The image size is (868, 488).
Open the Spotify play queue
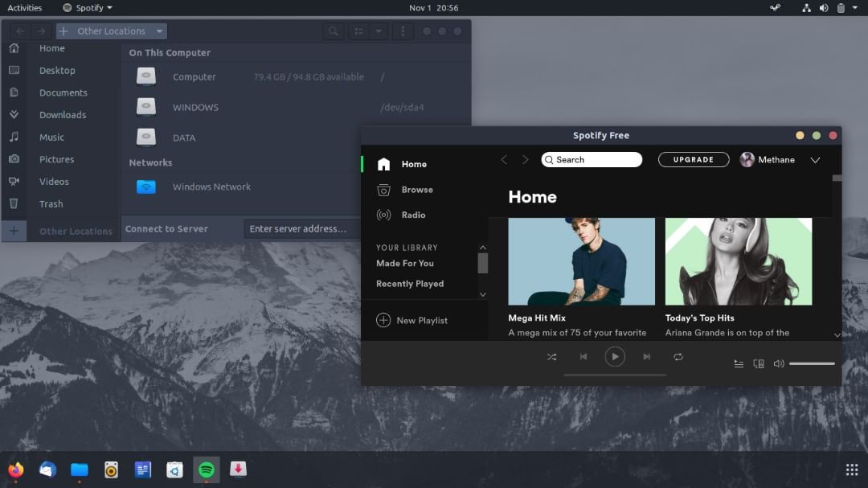tap(739, 364)
